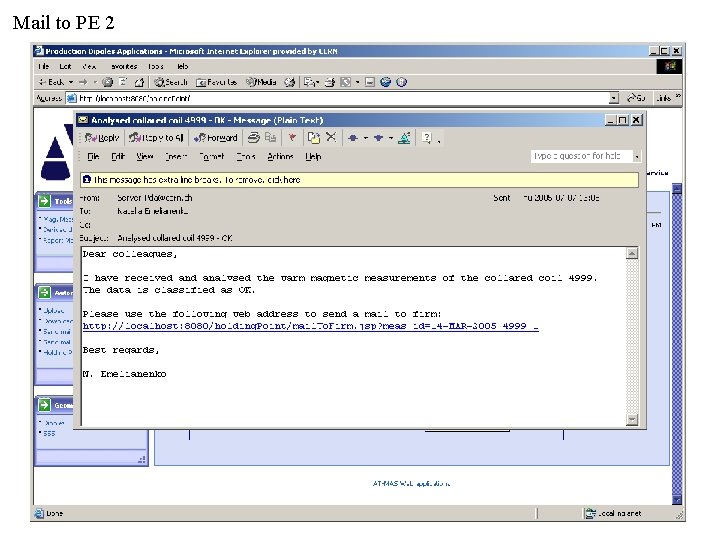720x540 pixels.
Task: Click IE Discuss icon in toolbar
Action: coord(370,82)
